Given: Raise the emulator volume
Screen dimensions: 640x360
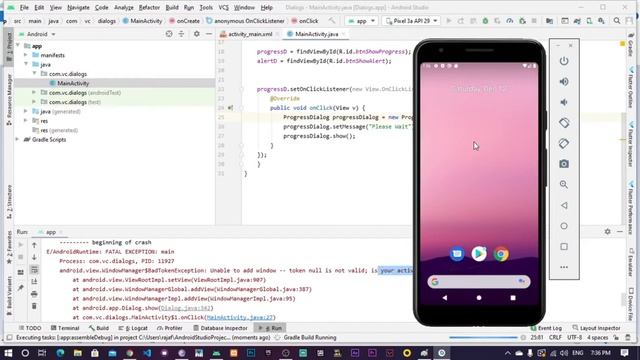Looking at the screenshot, I should (564, 82).
